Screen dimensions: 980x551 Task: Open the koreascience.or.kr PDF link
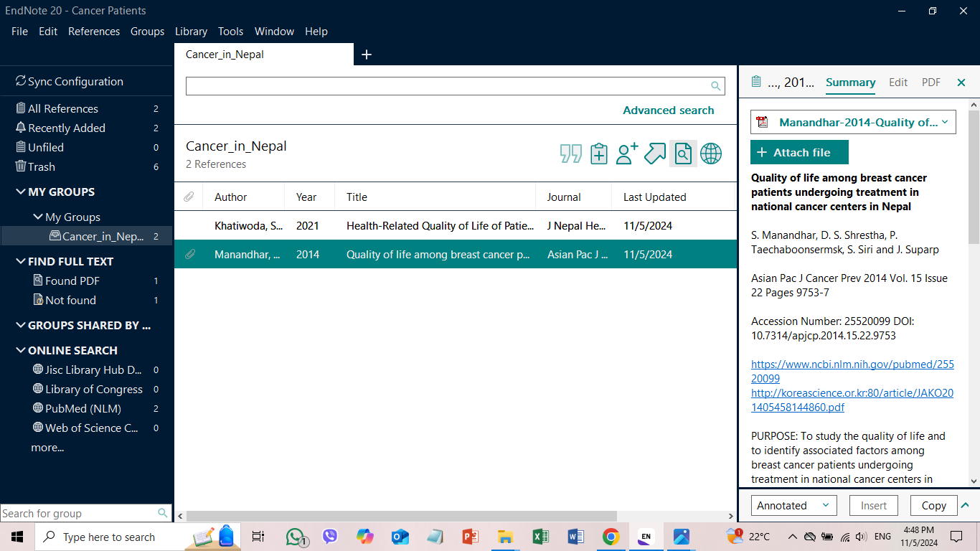pos(852,400)
